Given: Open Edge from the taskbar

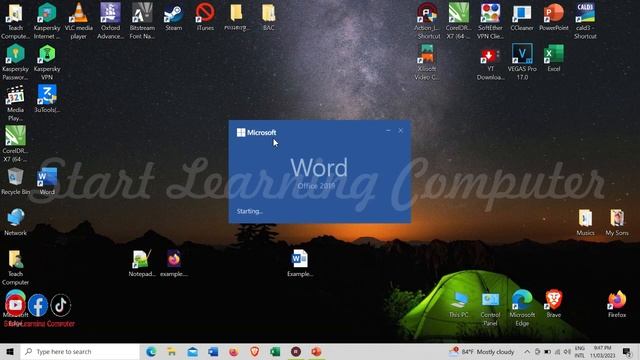Looking at the screenshot, I should click(x=151, y=351).
